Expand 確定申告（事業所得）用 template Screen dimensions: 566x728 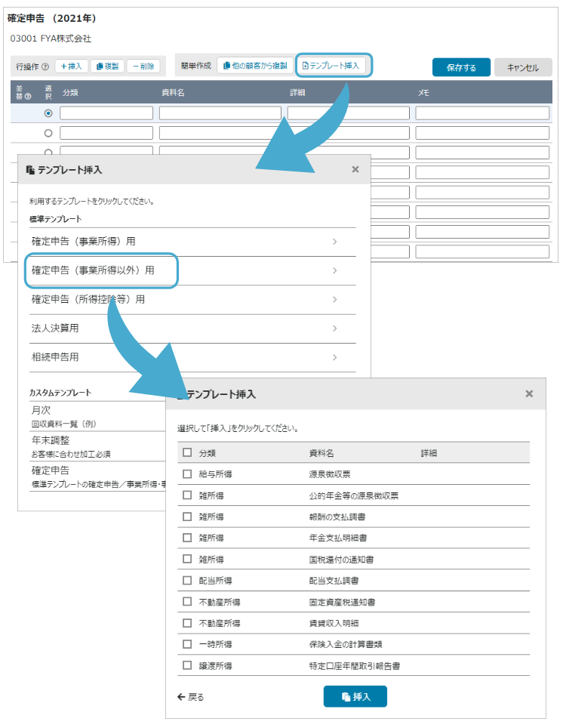point(334,242)
